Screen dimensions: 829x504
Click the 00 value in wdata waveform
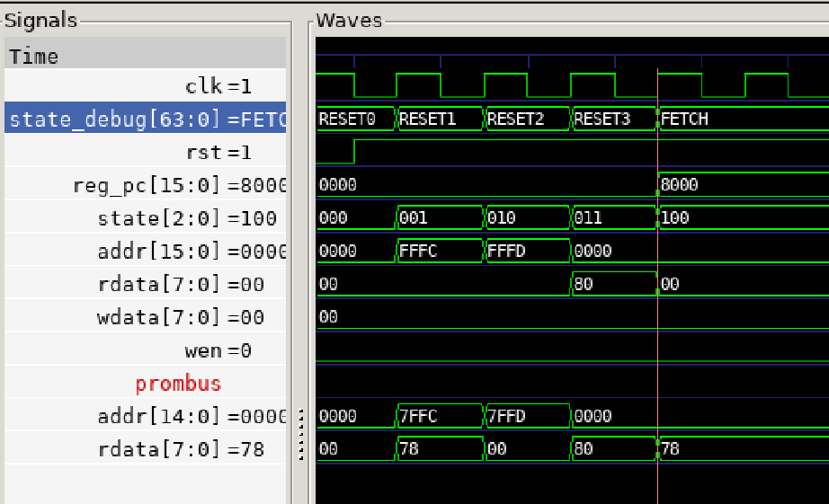tap(328, 317)
